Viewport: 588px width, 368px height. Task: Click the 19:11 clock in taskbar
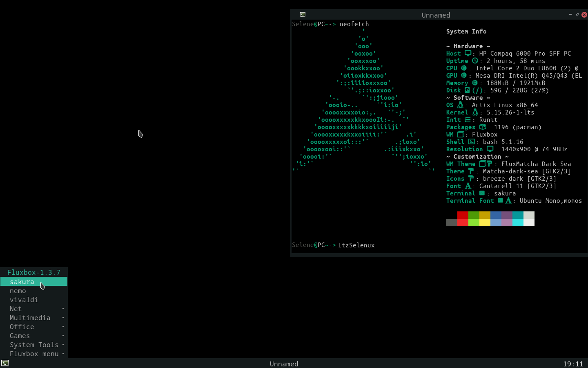(573, 364)
